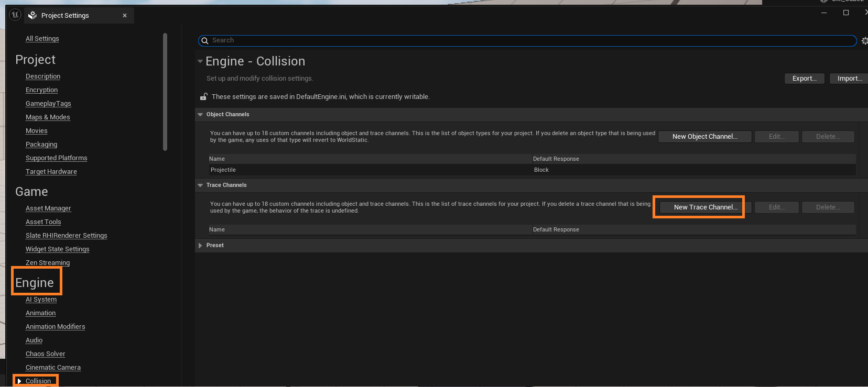Go to Asset Manager settings
Image resolution: width=868 pixels, height=387 pixels.
click(x=48, y=208)
